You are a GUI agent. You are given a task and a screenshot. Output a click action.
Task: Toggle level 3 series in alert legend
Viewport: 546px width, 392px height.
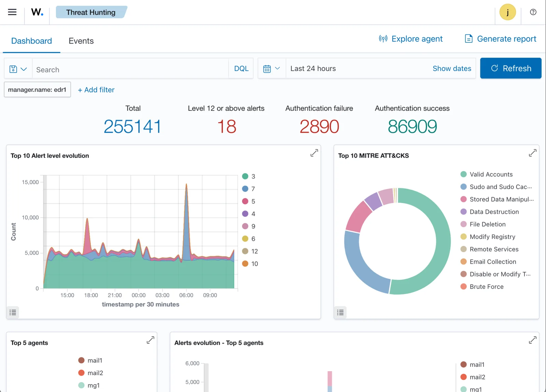(249, 176)
